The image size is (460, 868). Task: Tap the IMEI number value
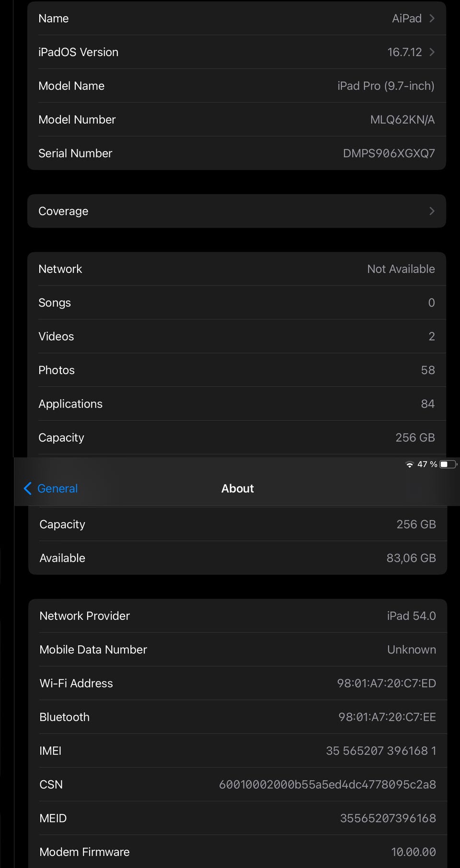381,751
